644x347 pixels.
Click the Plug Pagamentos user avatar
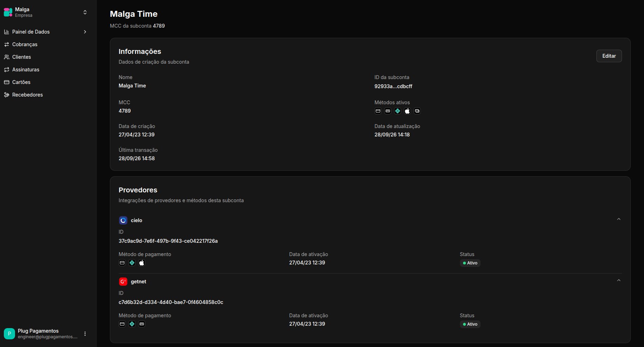9,334
